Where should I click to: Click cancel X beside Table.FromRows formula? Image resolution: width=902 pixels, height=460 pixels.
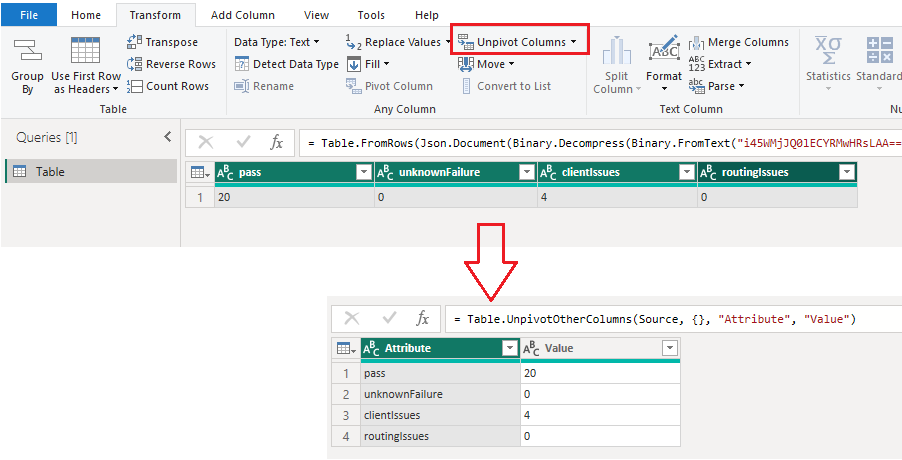[x=206, y=143]
